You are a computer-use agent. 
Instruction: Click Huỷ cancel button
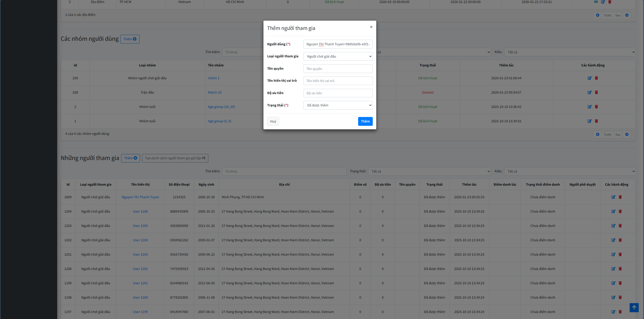[x=273, y=121]
